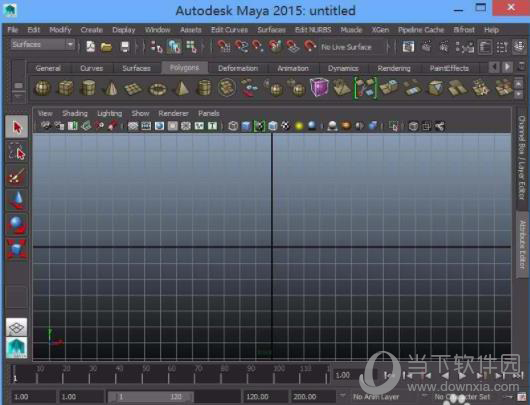Toggle make live surface magnet
Viewport: 530px width, 405px height.
(x=310, y=46)
